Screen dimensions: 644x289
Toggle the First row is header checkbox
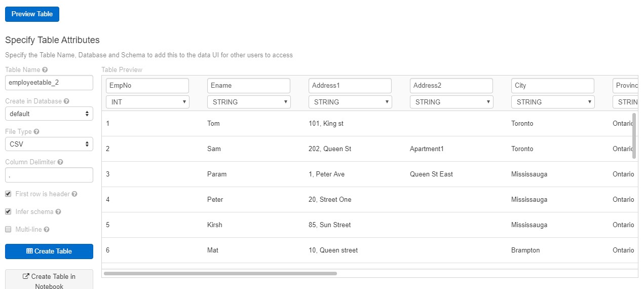pos(8,194)
